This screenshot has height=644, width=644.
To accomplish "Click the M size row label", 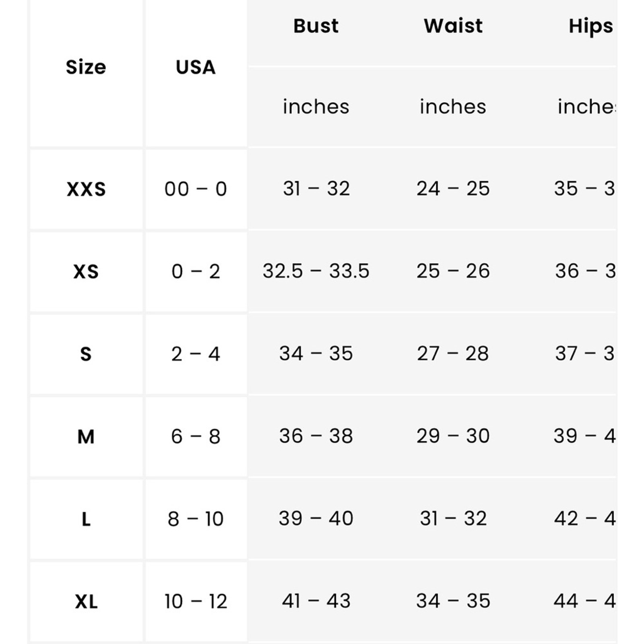I will (x=86, y=437).
